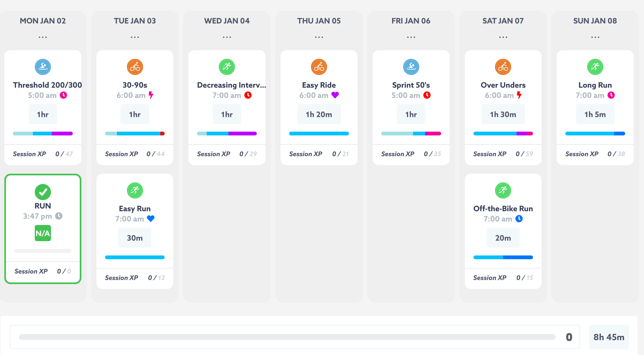Select the WED JAN 04 day header

point(227,21)
